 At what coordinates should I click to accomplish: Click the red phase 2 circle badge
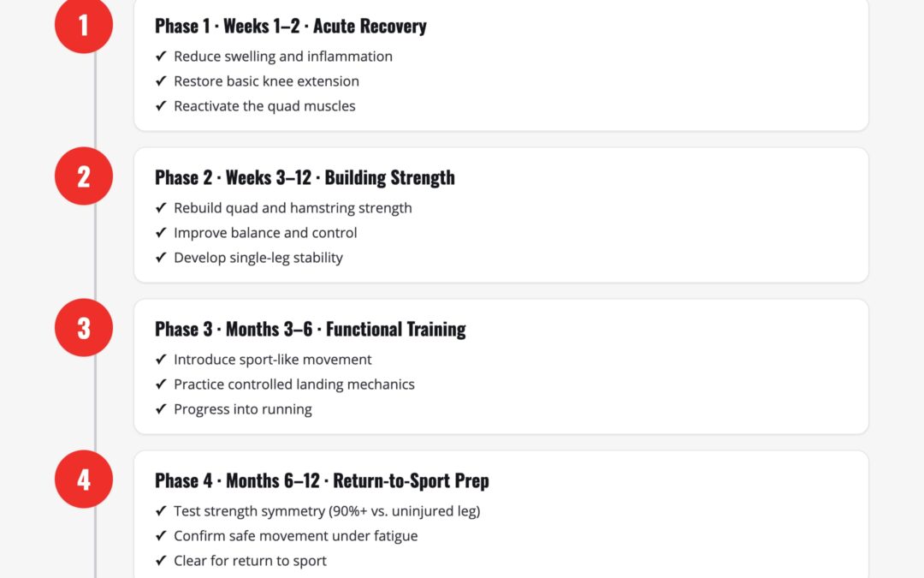point(84,176)
